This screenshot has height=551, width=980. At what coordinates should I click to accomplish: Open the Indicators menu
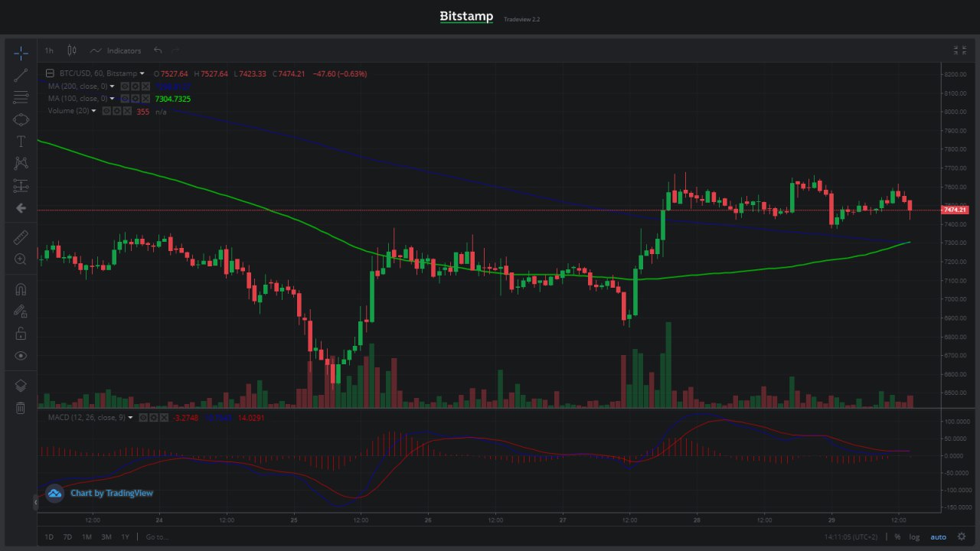click(116, 51)
